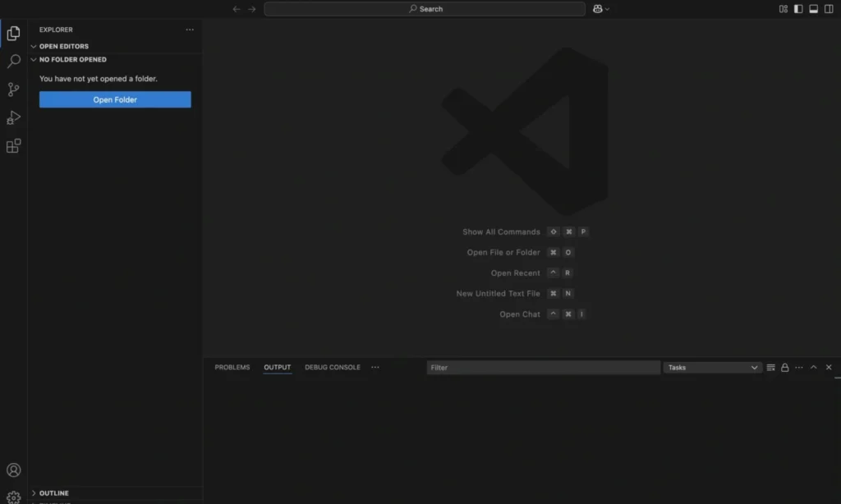Switch to the Debug Console tab
The width and height of the screenshot is (841, 504).
(333, 367)
